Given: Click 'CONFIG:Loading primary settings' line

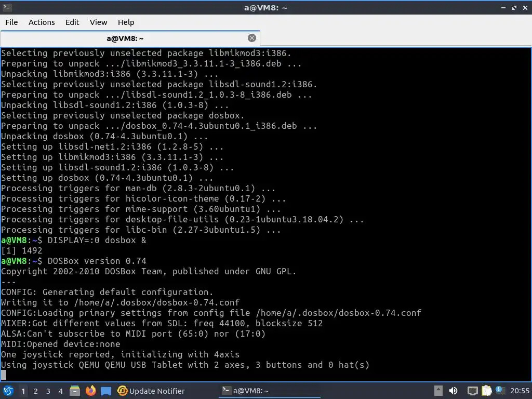Looking at the screenshot, I should coord(211,313).
